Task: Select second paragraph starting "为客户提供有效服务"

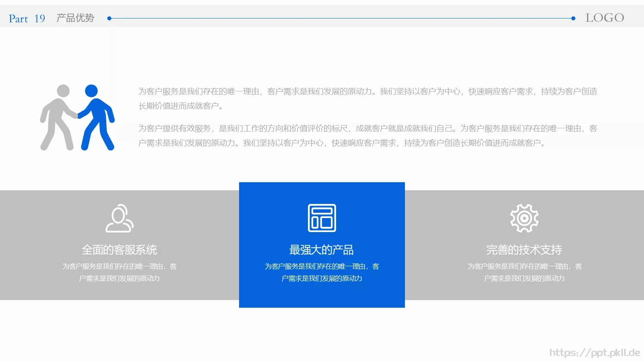Action: click(x=367, y=136)
